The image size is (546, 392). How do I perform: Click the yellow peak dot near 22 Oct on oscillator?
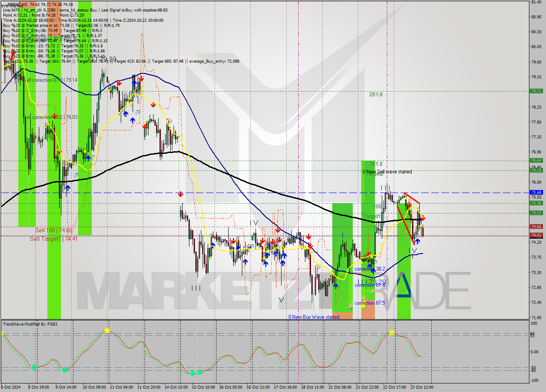click(x=392, y=333)
